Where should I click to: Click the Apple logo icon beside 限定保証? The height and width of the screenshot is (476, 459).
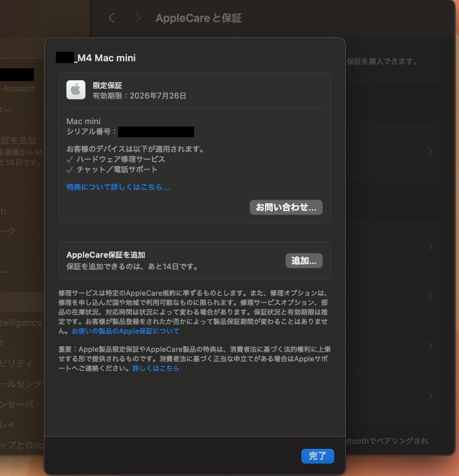coord(76,90)
